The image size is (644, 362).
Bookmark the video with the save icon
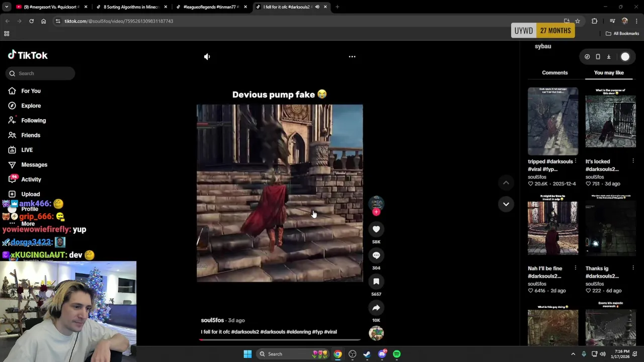[x=376, y=282]
